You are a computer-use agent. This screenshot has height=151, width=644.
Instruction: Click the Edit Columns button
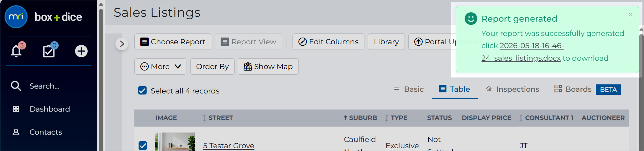(x=328, y=42)
